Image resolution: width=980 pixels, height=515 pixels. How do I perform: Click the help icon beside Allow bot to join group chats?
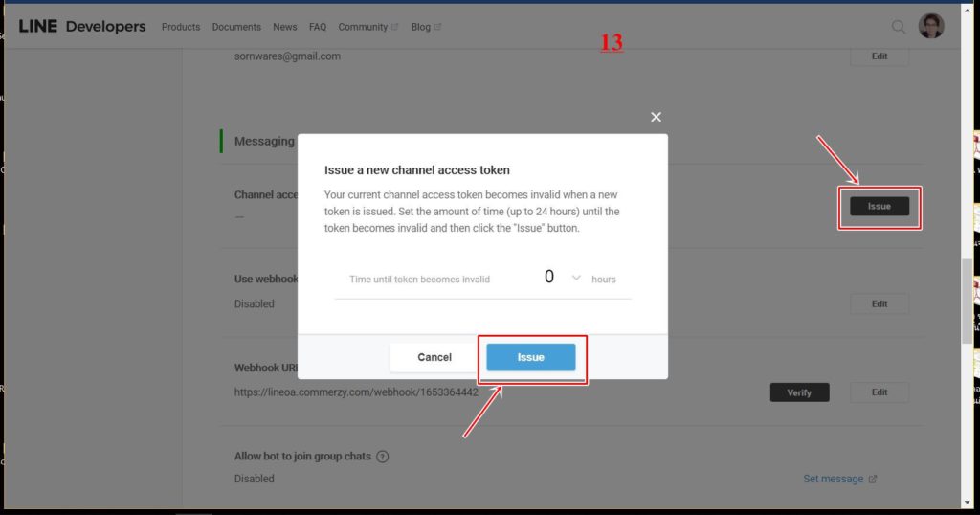tap(383, 457)
